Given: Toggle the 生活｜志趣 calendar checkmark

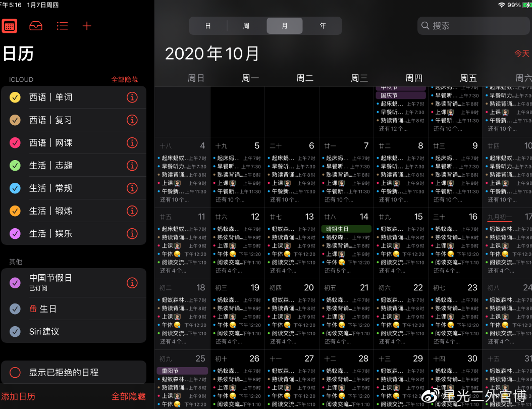Looking at the screenshot, I should tap(15, 166).
